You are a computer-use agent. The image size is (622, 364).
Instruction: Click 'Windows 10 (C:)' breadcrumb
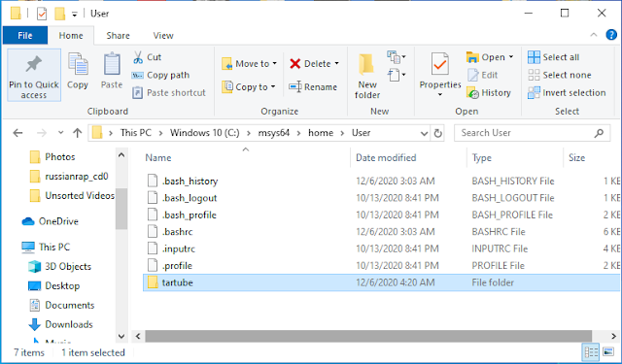pos(205,133)
